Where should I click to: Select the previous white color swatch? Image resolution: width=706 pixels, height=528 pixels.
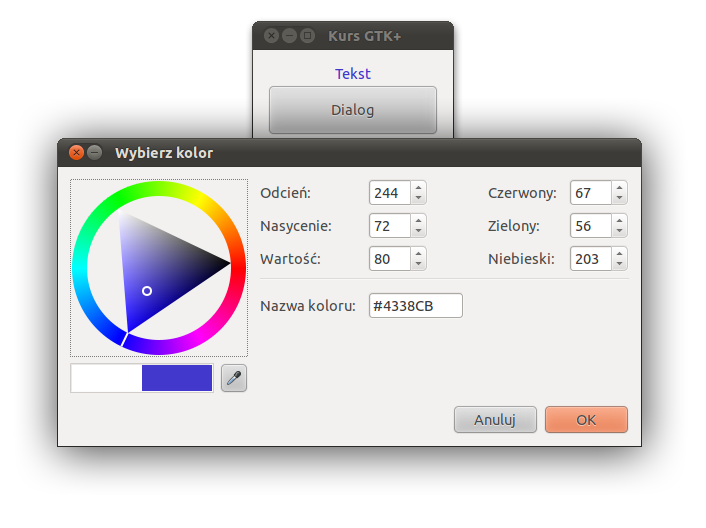[107, 378]
